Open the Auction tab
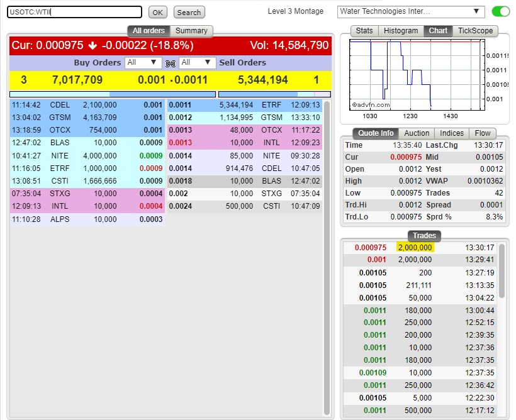The image size is (516, 420). pos(417,133)
